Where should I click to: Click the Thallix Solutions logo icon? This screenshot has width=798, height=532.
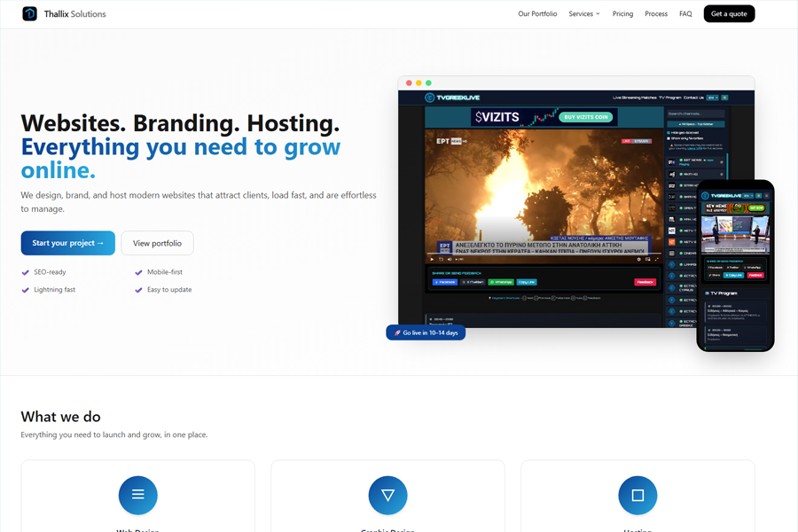28,13
